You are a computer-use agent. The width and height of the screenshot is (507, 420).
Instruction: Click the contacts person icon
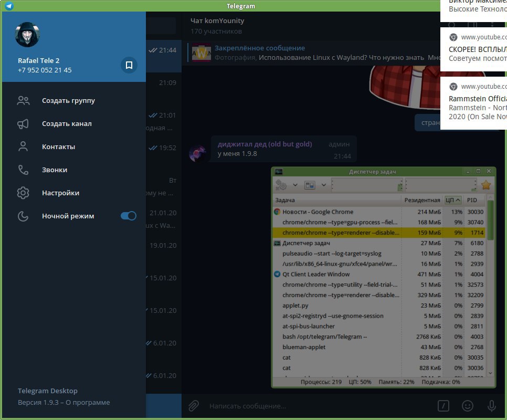pyautogui.click(x=23, y=146)
